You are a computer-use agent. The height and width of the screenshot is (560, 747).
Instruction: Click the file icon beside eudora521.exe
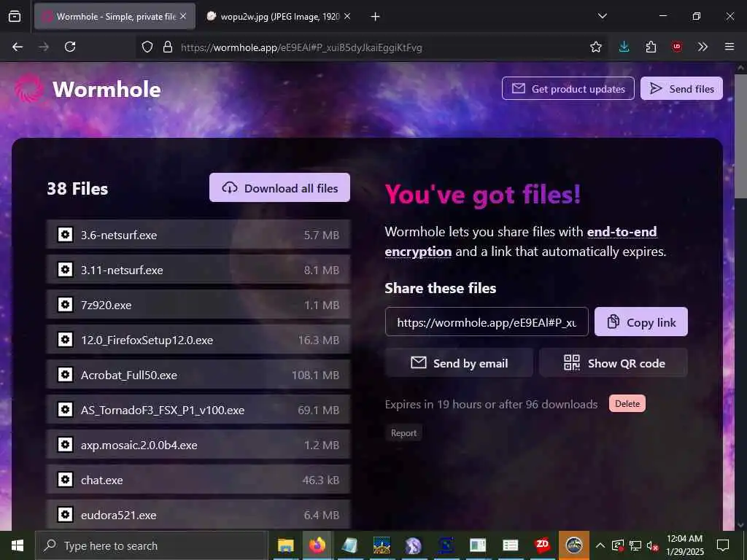tap(65, 514)
